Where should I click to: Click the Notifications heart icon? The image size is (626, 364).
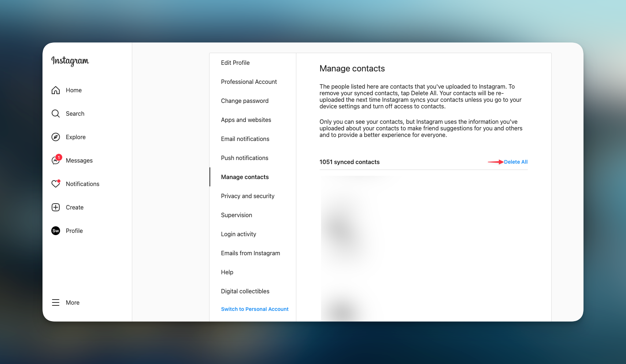tap(56, 184)
